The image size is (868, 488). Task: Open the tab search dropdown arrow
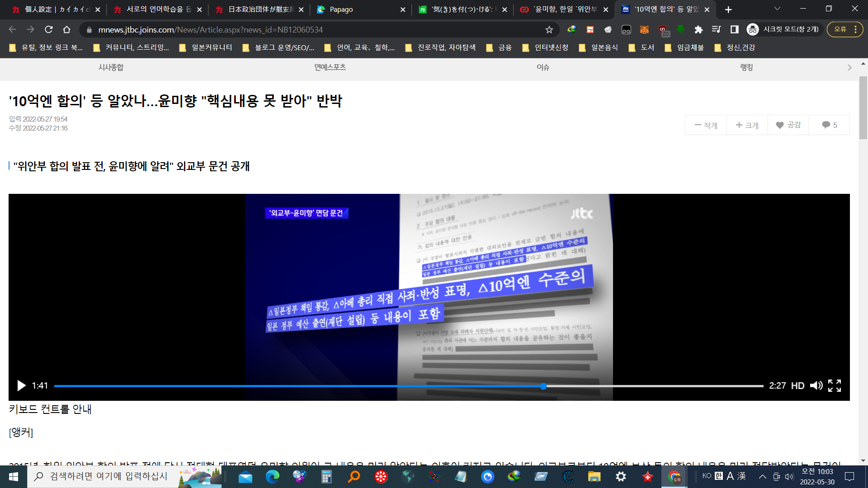tap(778, 9)
